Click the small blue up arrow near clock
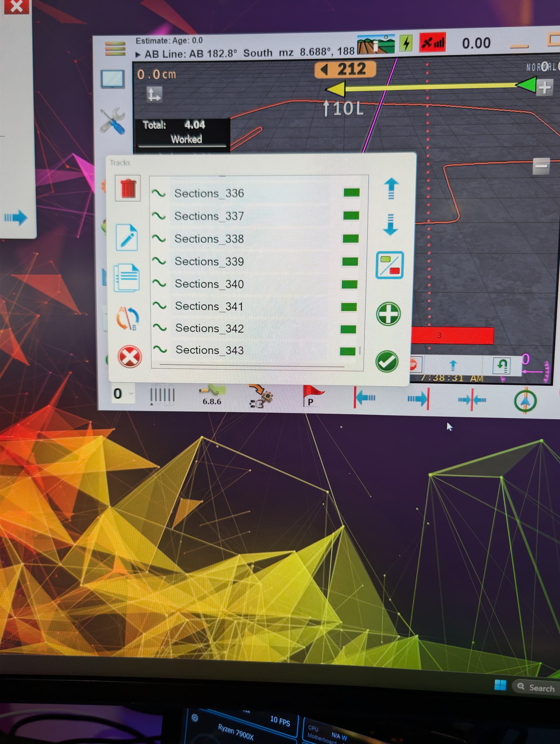Image resolution: width=560 pixels, height=744 pixels. (x=453, y=365)
